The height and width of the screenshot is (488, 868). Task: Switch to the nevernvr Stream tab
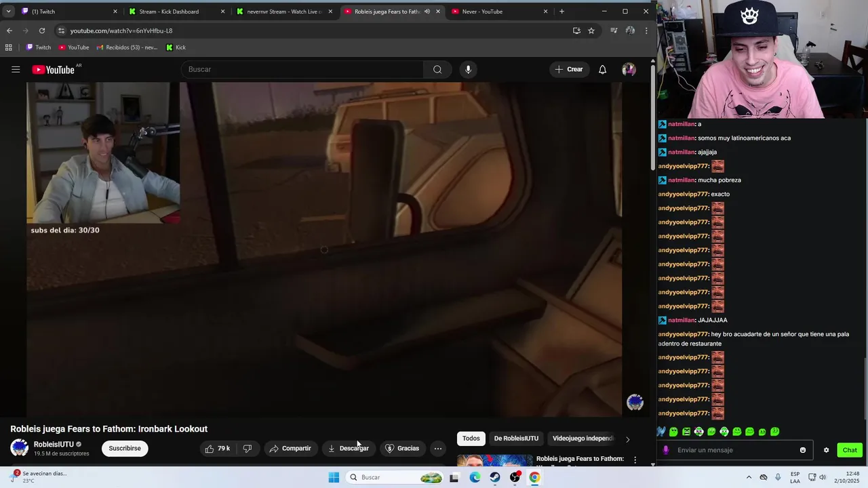pyautogui.click(x=284, y=12)
